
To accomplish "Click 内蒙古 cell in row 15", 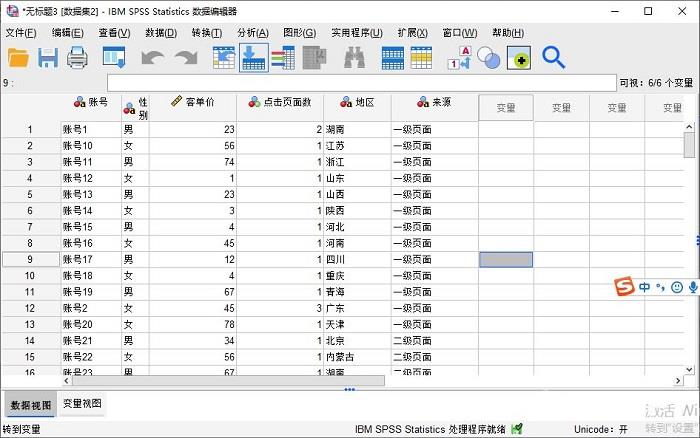I will point(357,357).
